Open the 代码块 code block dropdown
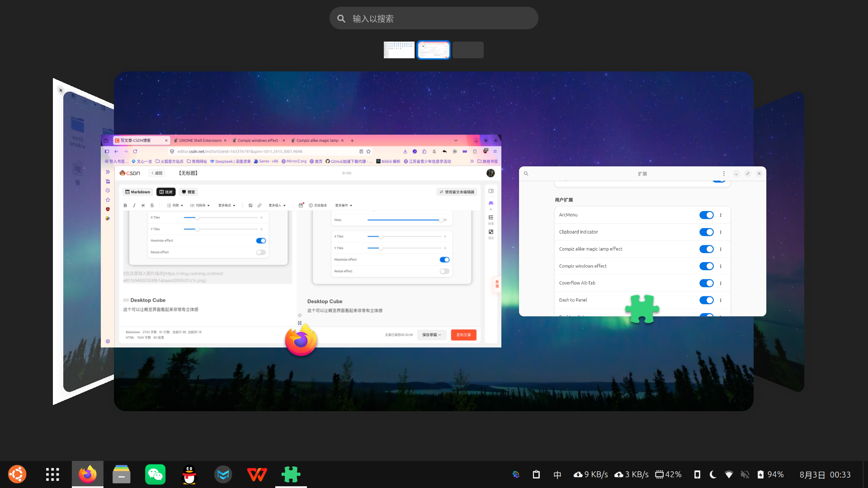 coord(200,206)
